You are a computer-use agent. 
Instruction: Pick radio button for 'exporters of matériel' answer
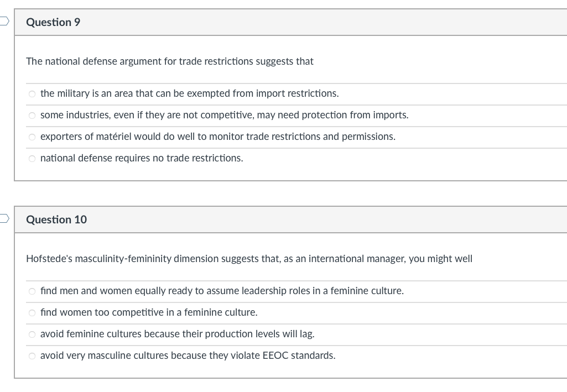coord(32,137)
